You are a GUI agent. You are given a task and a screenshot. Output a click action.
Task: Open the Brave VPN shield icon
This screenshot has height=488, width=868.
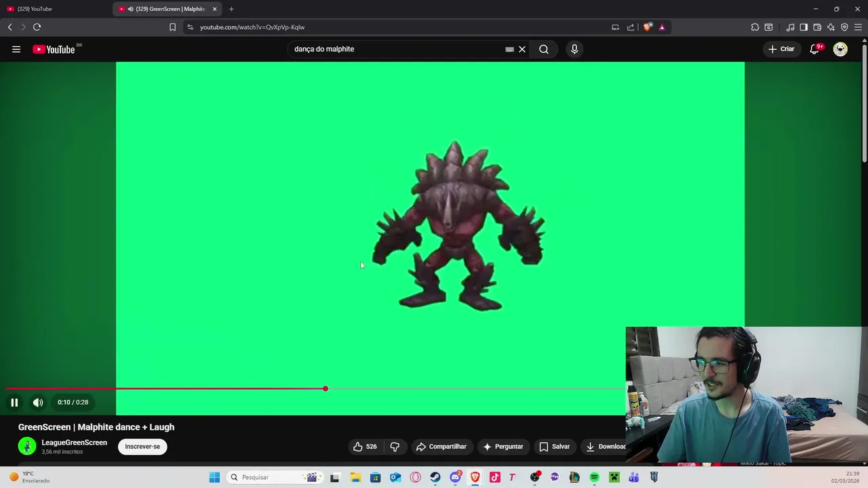click(x=844, y=27)
